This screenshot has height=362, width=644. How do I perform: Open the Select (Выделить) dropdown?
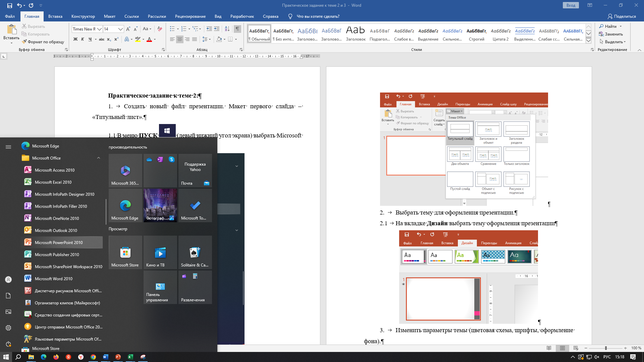click(612, 42)
